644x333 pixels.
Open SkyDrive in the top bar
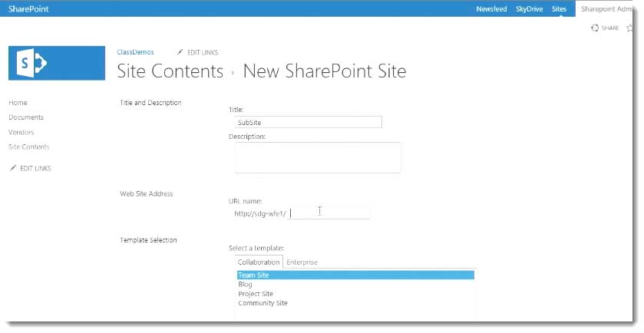[x=529, y=8]
